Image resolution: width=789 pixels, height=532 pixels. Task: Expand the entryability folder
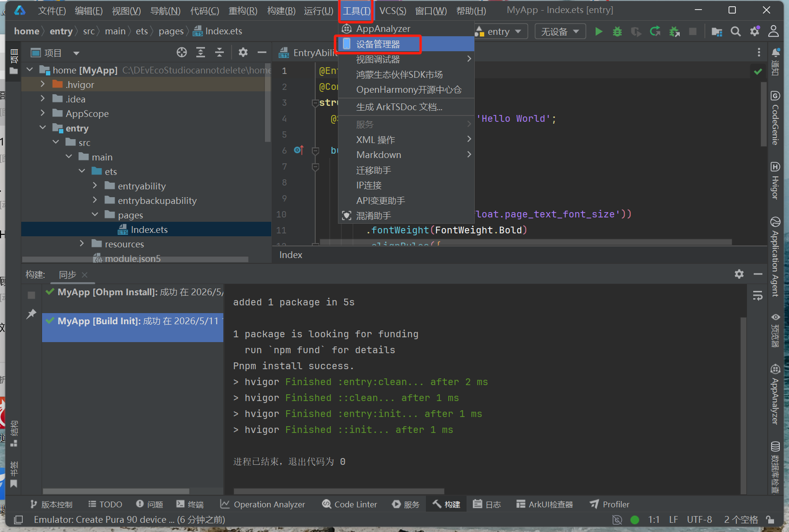pos(95,186)
